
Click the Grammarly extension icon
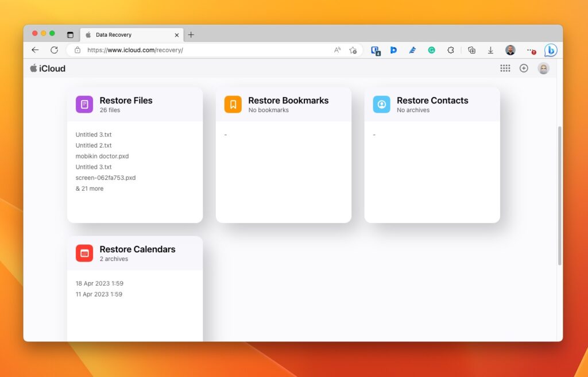tap(431, 51)
